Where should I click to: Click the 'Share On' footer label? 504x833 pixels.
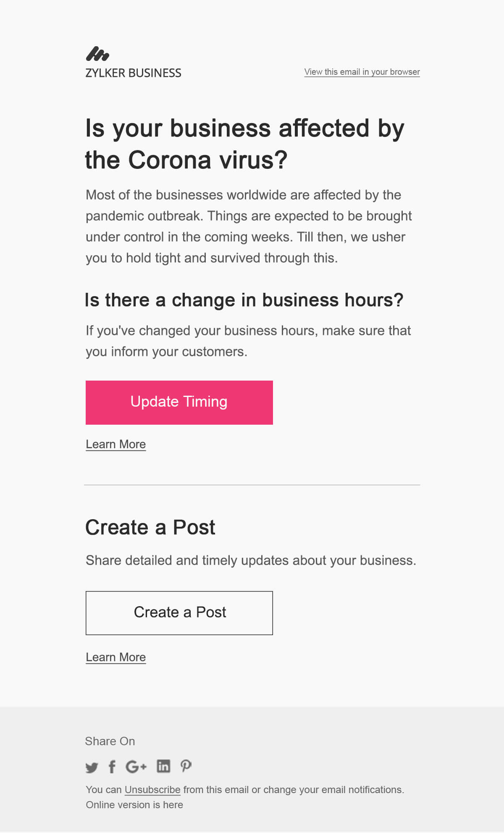click(110, 741)
